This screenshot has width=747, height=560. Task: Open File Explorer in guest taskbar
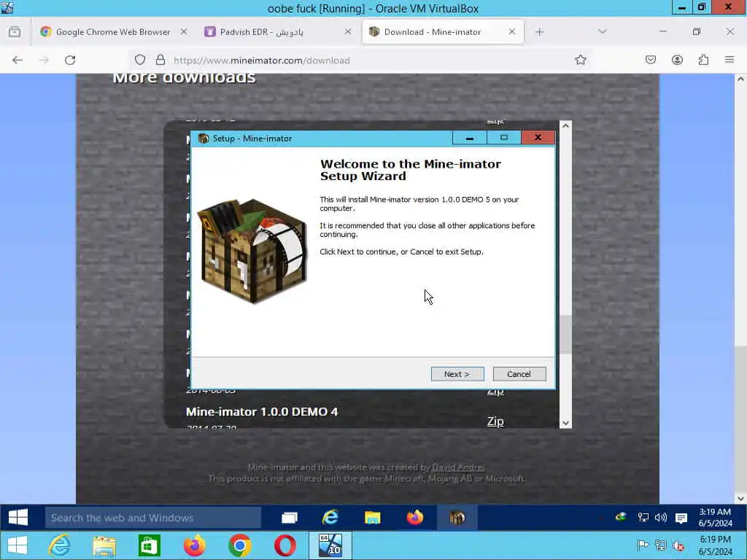[372, 518]
